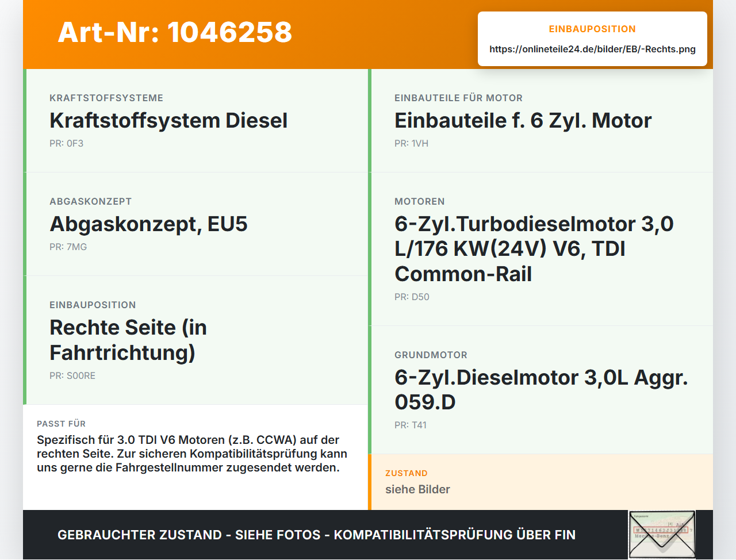Click the PR: 7MG code
Screen dimensions: 736x560
tap(68, 247)
